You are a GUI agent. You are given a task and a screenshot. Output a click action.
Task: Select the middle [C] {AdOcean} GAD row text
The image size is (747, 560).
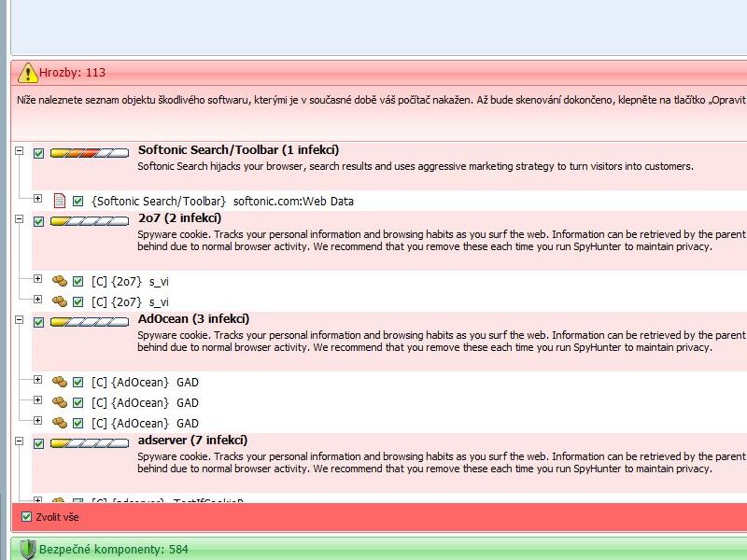point(145,403)
